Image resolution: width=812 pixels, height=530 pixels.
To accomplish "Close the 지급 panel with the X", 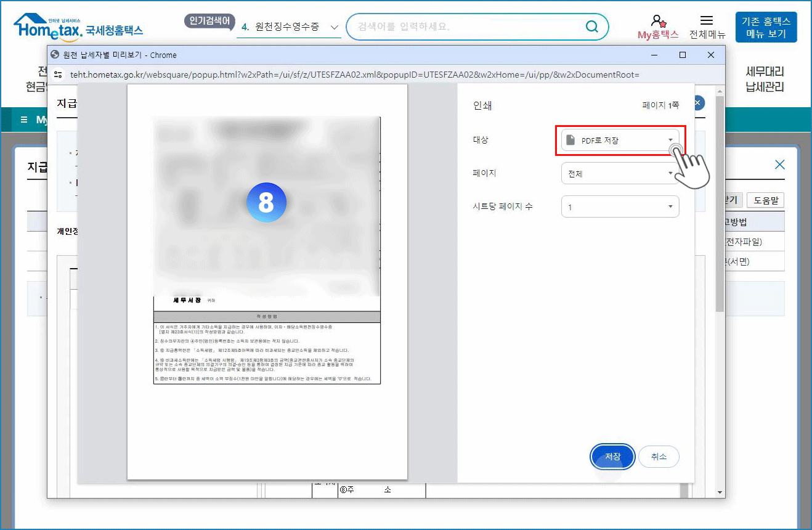I will (780, 165).
